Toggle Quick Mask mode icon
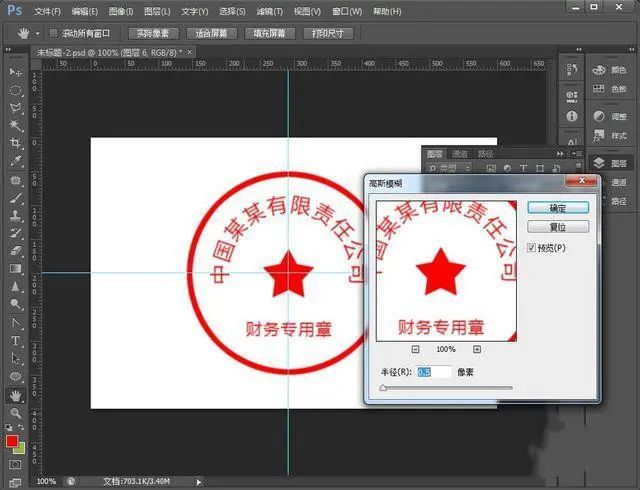 coord(15,466)
